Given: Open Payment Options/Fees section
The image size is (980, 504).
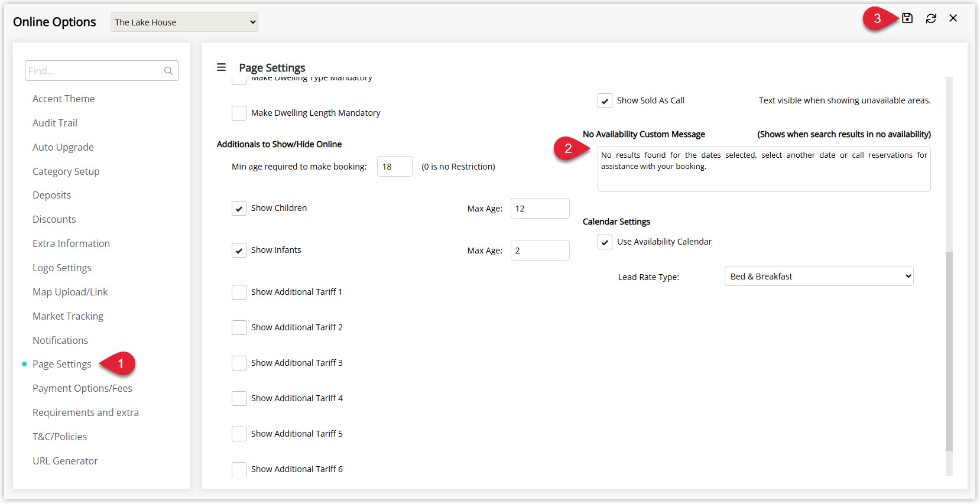Looking at the screenshot, I should [82, 388].
